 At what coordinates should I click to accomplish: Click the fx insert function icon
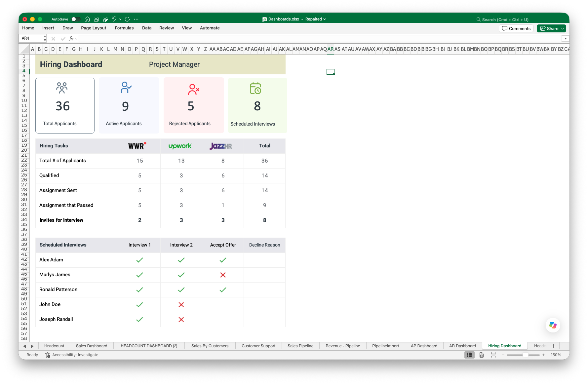point(71,39)
